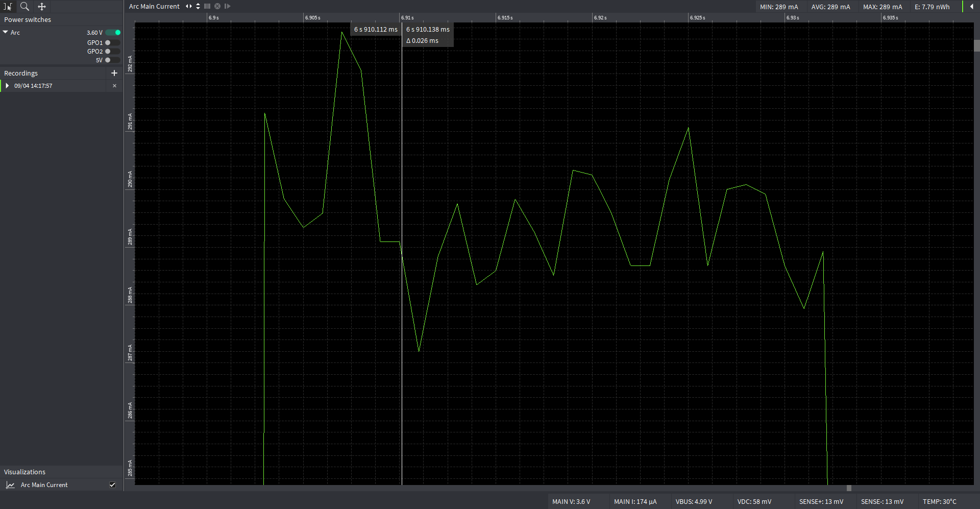980x509 pixels.
Task: Click the SENSE-: 13 mV status
Action: (x=882, y=502)
